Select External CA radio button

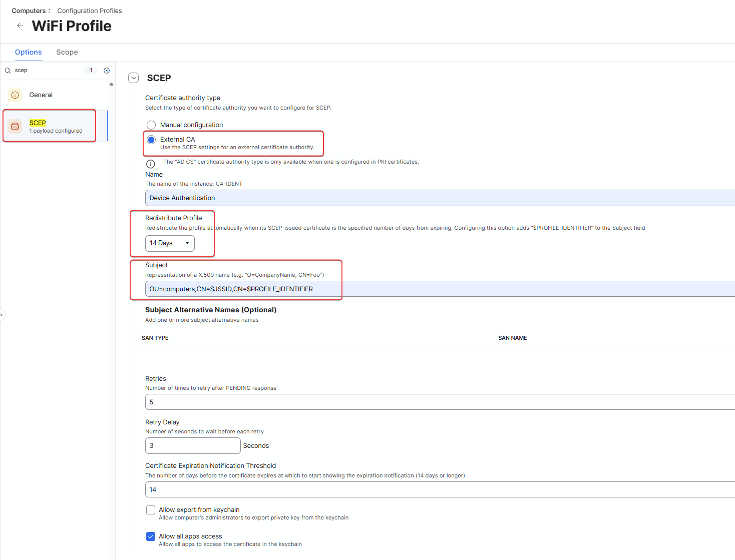(151, 140)
